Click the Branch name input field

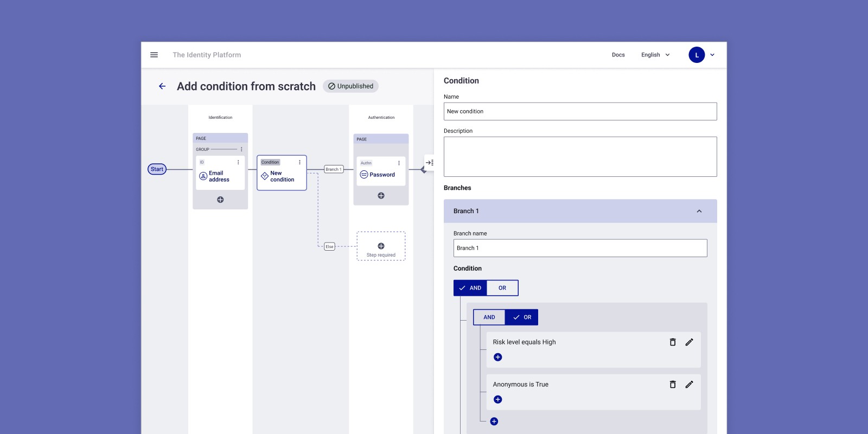coord(580,248)
